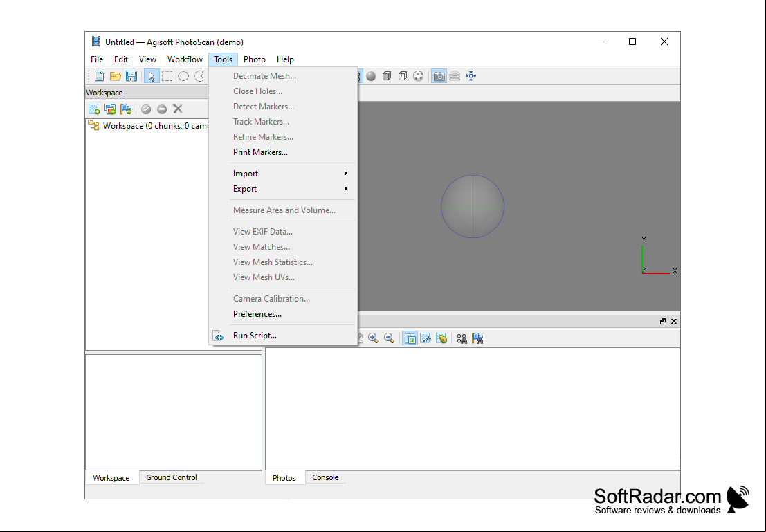
Task: Click the binoculars thumbnails icon
Action: point(462,338)
